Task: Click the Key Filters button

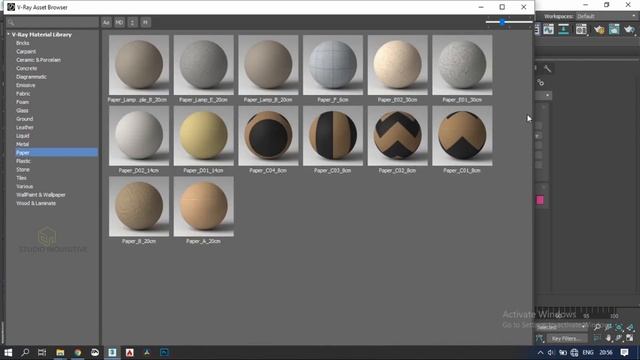Action: (566, 338)
